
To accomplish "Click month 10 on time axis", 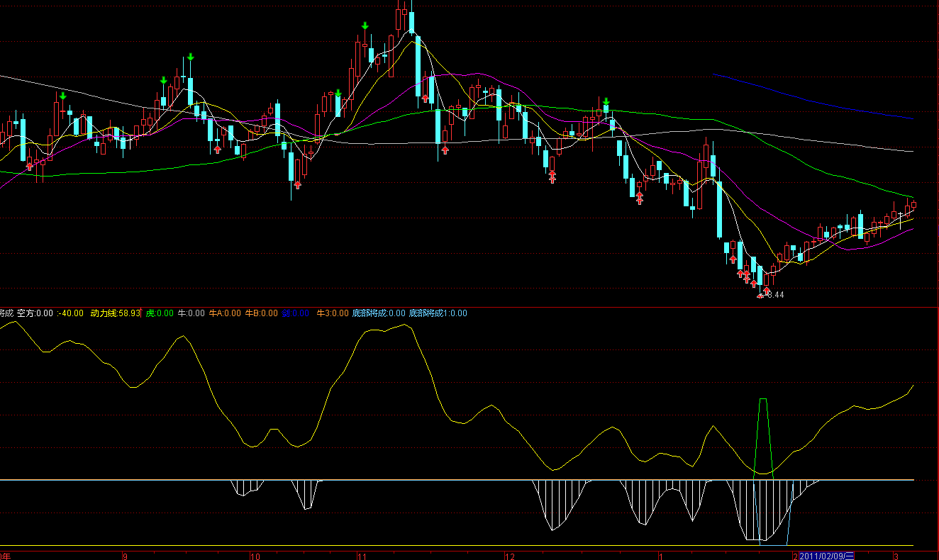I will 255,555.
